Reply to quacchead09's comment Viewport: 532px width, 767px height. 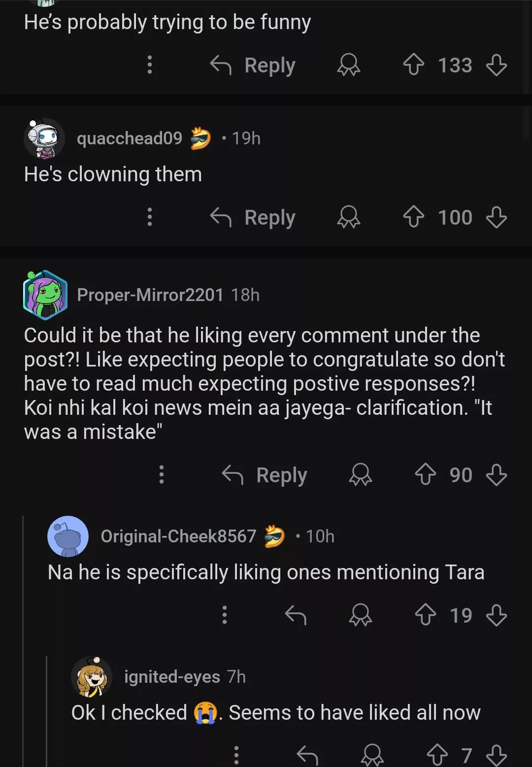(x=253, y=217)
